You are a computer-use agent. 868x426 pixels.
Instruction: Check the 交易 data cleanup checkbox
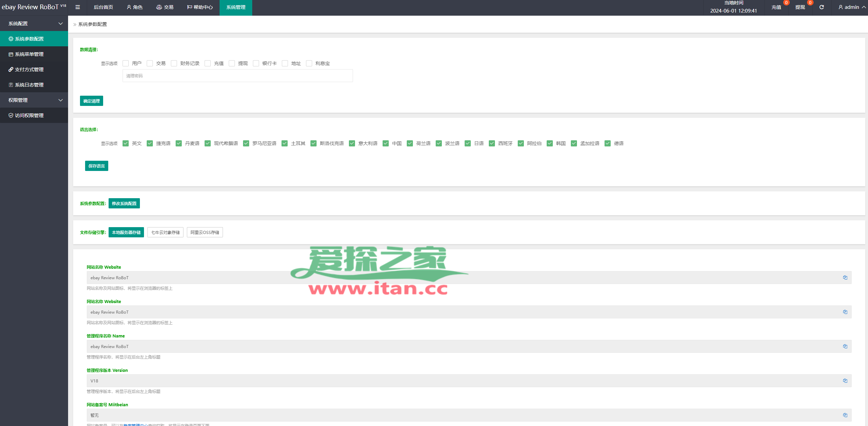click(x=150, y=63)
